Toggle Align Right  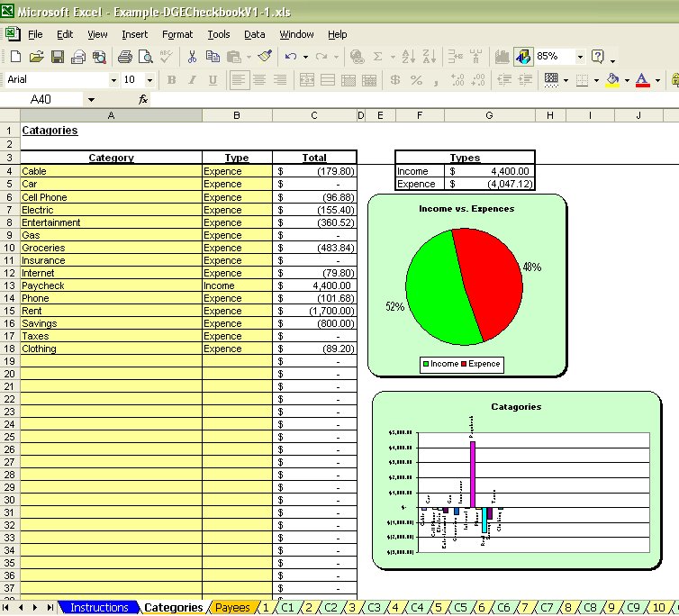tap(280, 80)
